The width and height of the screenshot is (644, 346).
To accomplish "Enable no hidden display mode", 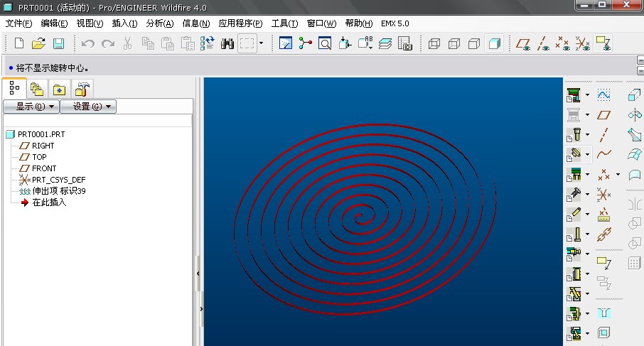I will [474, 43].
